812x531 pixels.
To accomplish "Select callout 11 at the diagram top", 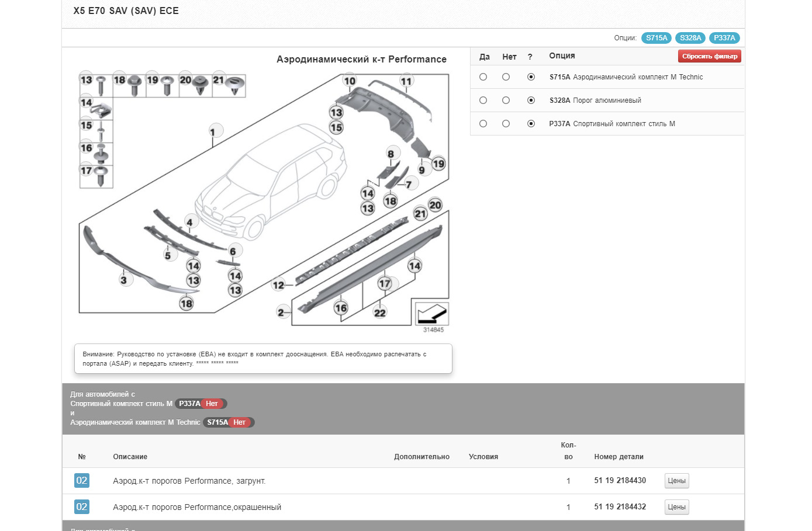I will pos(406,81).
